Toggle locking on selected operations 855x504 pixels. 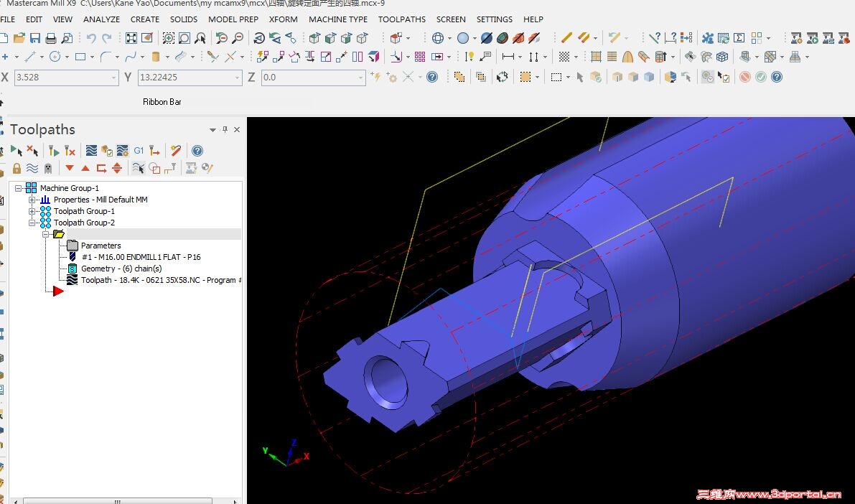click(17, 168)
